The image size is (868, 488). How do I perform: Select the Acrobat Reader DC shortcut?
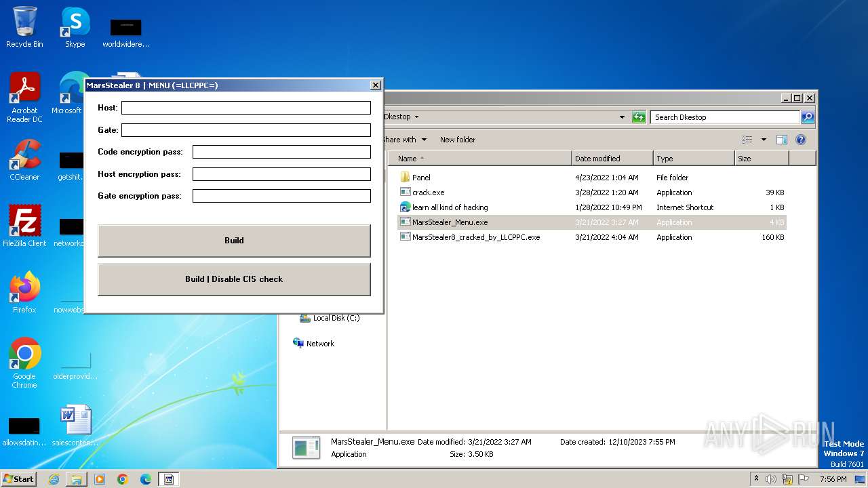tap(24, 98)
